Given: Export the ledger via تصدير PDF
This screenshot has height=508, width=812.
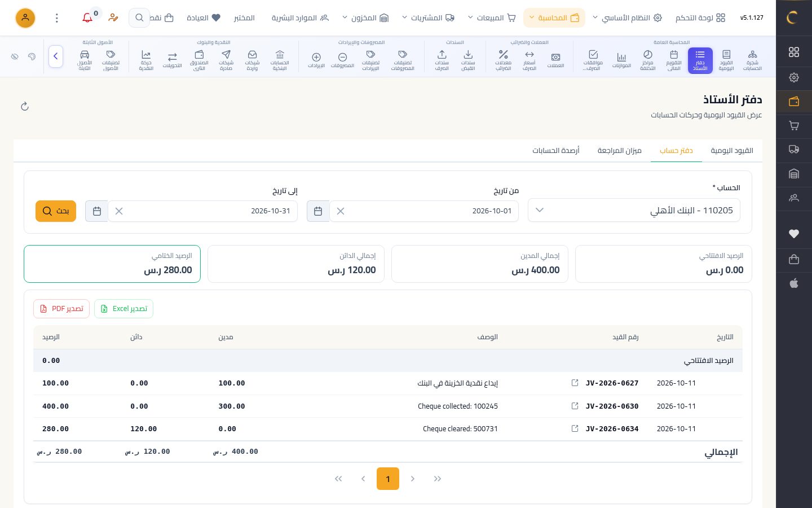Looking at the screenshot, I should (x=61, y=309).
